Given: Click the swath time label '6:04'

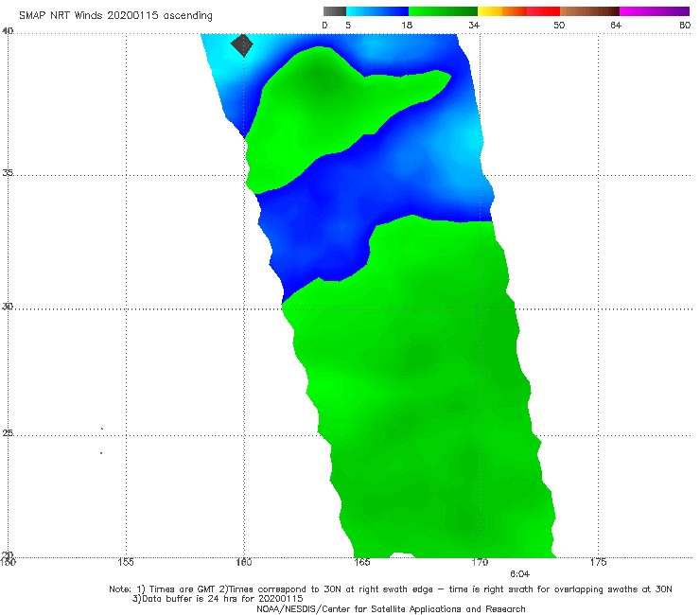Looking at the screenshot, I should 519,574.
